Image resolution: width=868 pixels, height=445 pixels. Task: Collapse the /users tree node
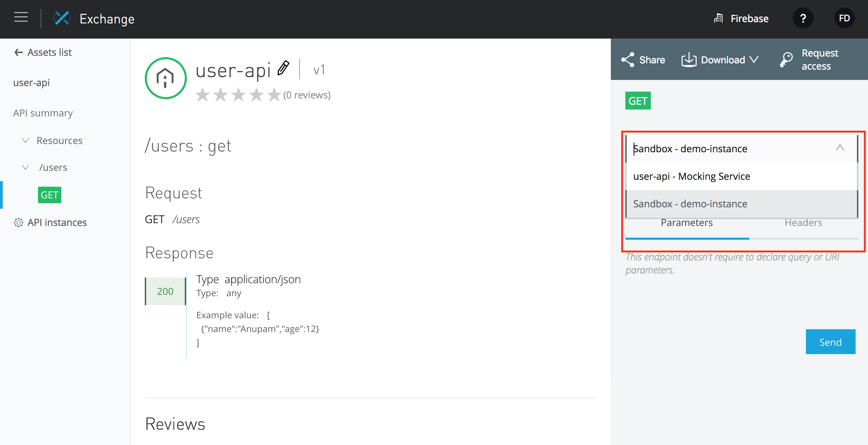tap(26, 167)
